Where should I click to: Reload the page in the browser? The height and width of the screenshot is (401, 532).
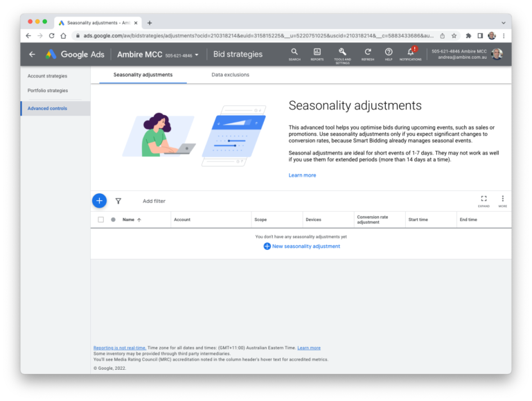click(x=51, y=35)
